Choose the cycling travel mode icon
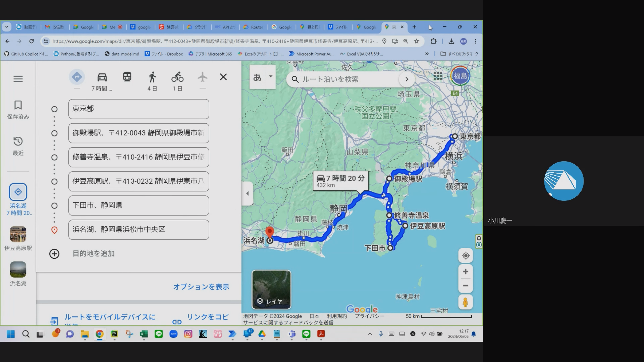 pos(177,77)
